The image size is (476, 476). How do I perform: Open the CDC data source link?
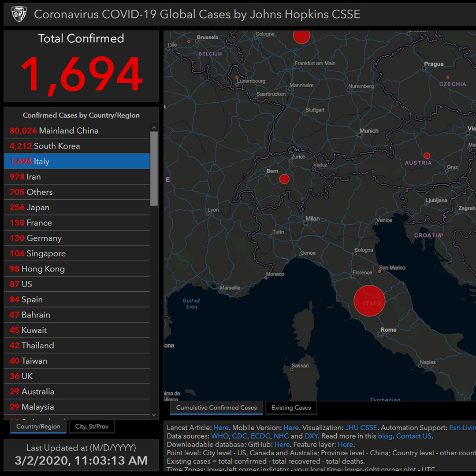tap(239, 436)
